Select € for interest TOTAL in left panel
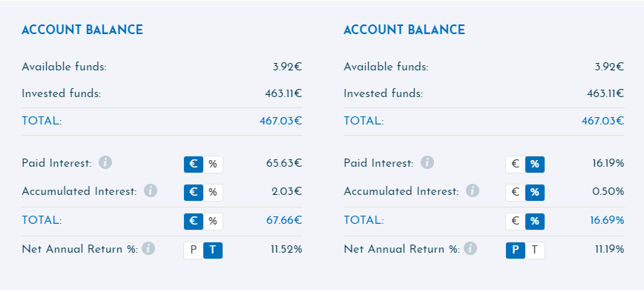 (x=194, y=222)
